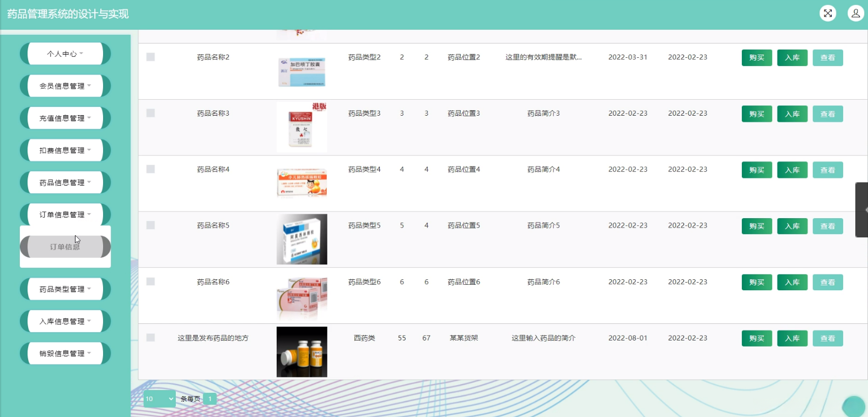868x417 pixels.
Task: Expand the 药品信息管理 menu
Action: tap(65, 182)
